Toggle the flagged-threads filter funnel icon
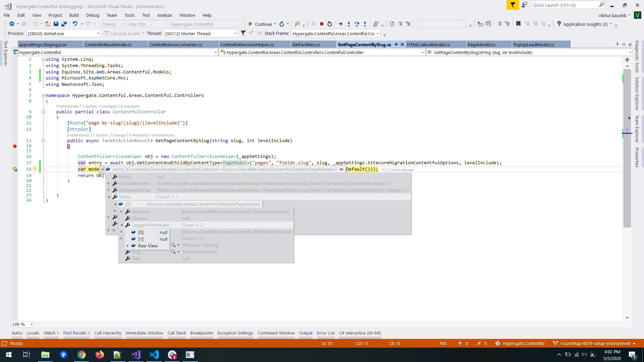The image size is (644, 362). click(x=243, y=33)
